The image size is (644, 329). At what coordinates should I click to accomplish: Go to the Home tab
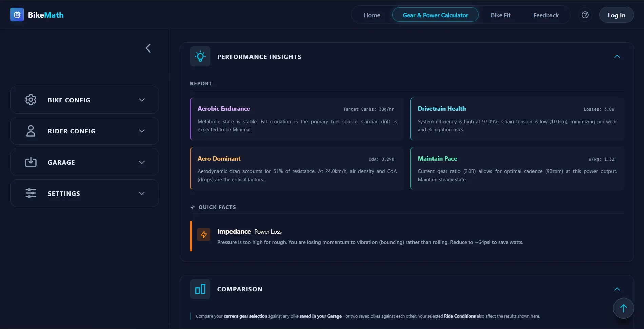372,15
